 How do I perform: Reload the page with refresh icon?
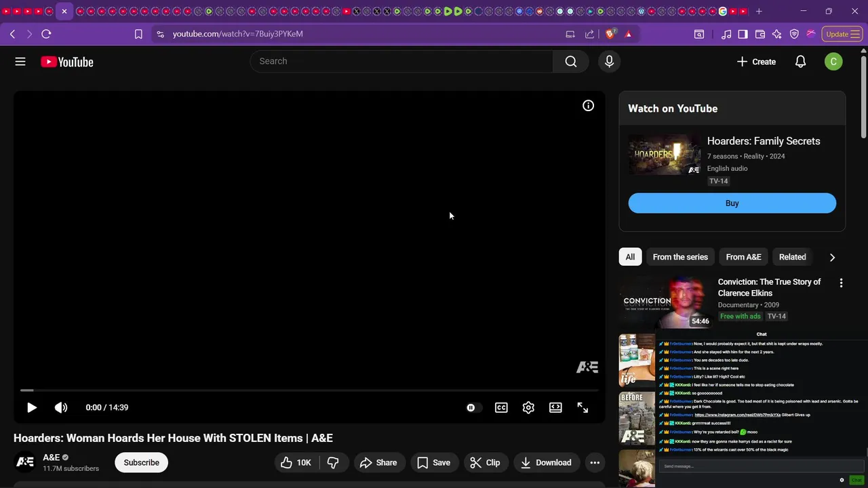coord(46,34)
